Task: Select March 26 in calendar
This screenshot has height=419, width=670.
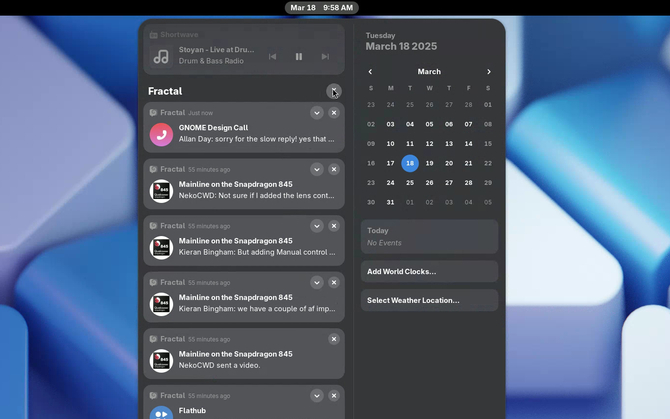Action: coord(429,183)
